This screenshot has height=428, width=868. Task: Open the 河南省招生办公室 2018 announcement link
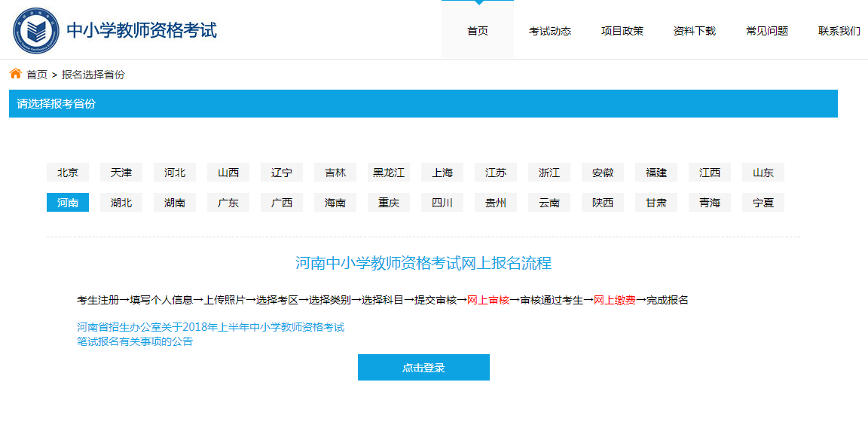click(210, 335)
